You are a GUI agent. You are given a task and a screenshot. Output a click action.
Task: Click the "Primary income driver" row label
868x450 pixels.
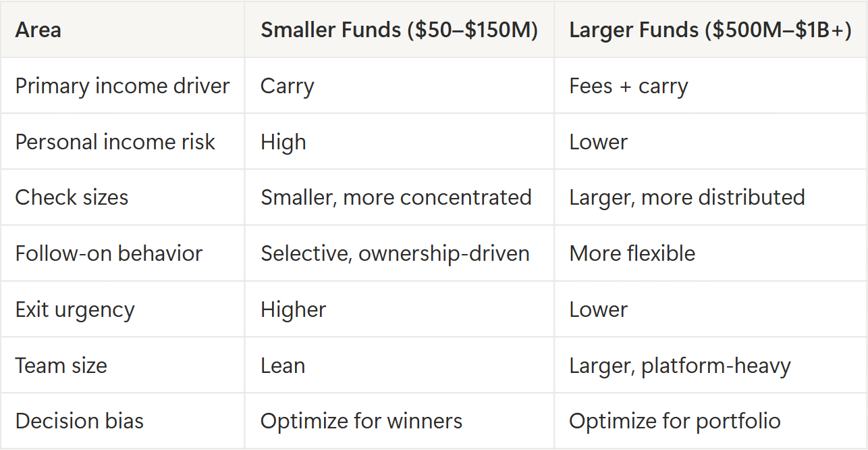click(x=122, y=86)
